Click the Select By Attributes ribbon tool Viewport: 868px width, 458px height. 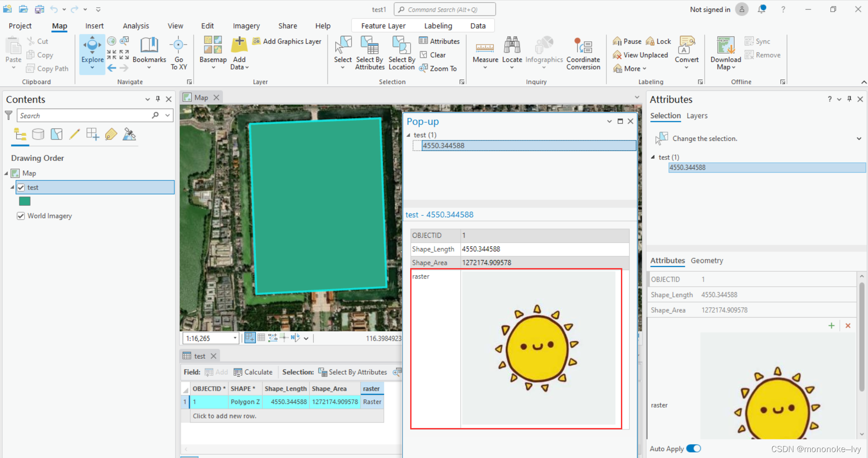click(x=370, y=53)
